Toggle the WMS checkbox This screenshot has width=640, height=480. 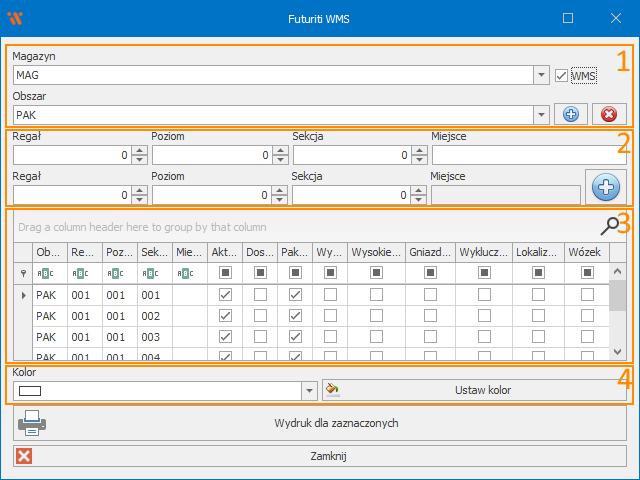point(562,75)
